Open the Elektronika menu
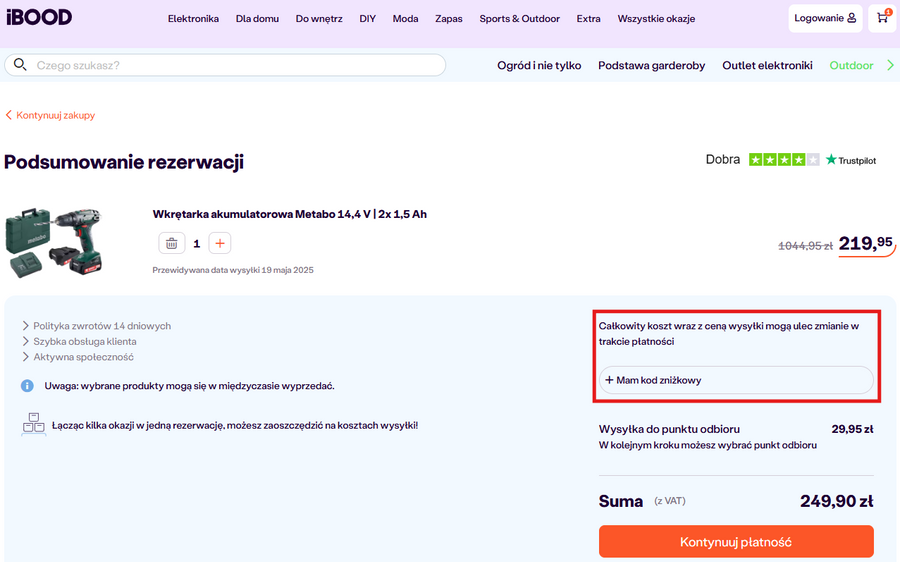Screen dimensions: 900x562 click(193, 19)
